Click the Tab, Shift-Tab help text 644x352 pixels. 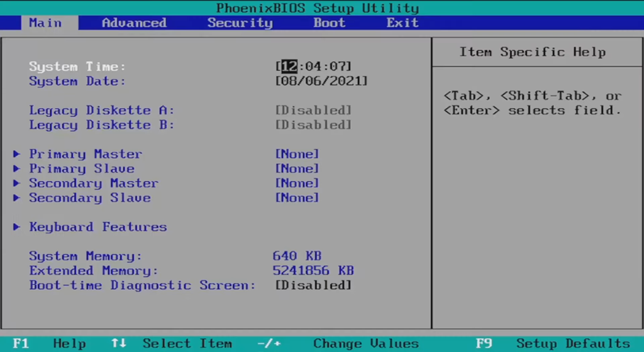[x=533, y=103]
